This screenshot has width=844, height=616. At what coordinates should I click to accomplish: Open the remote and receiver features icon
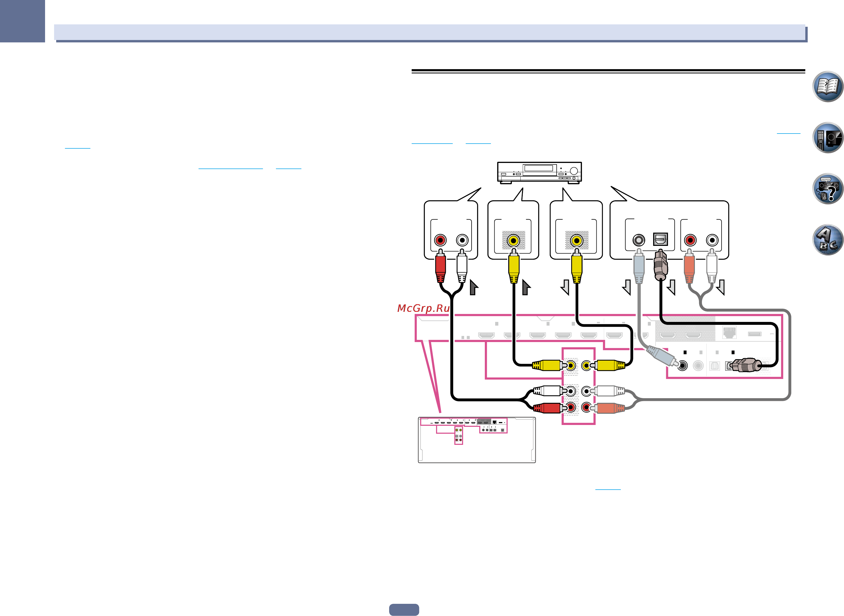pyautogui.click(x=827, y=138)
